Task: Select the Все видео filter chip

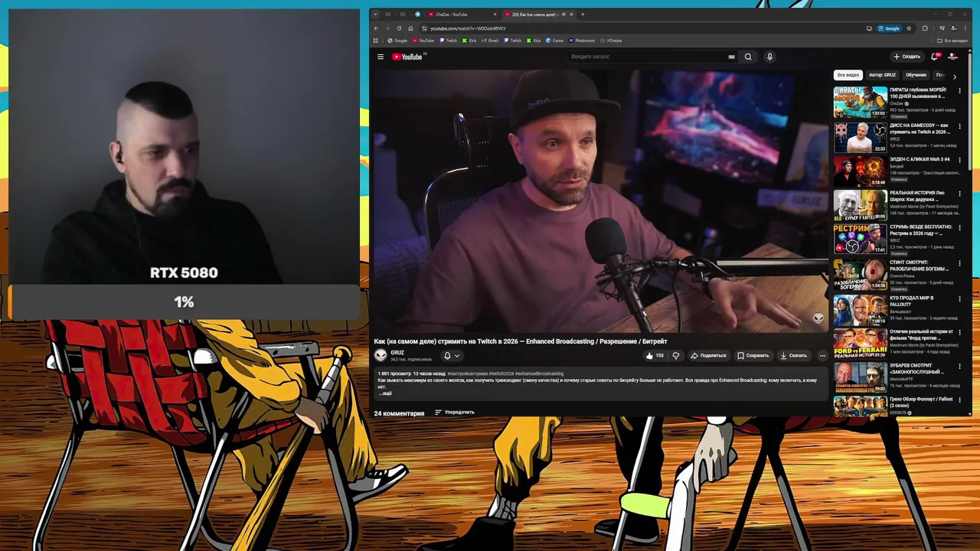Action: (848, 75)
